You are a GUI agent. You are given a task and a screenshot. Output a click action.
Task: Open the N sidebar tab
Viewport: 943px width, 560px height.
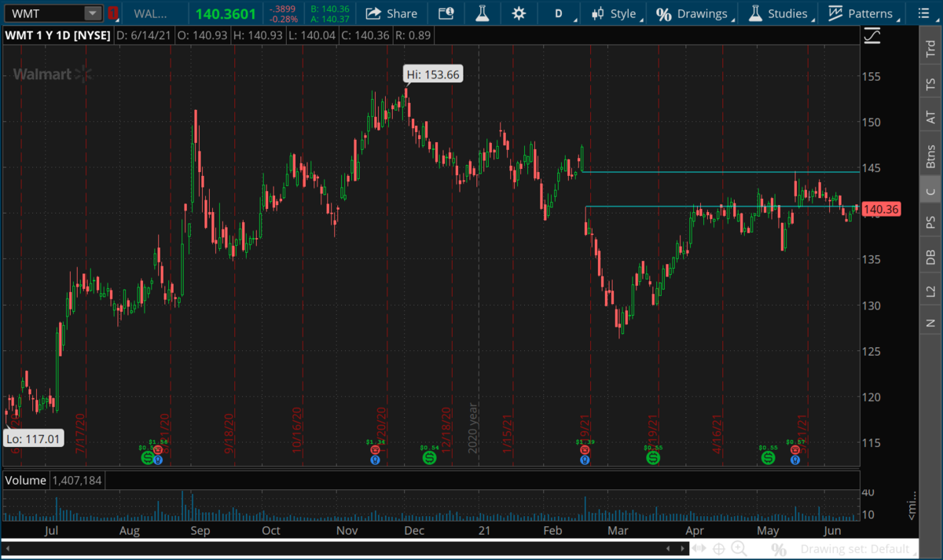[930, 323]
